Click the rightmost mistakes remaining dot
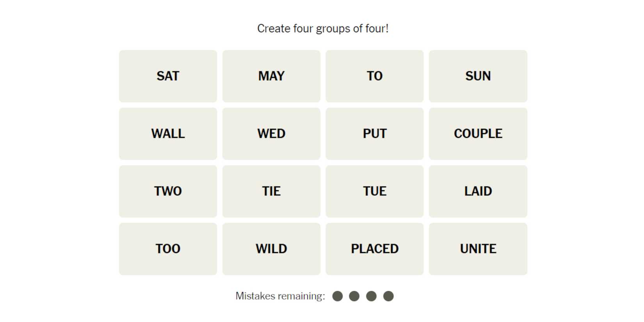 tap(388, 296)
